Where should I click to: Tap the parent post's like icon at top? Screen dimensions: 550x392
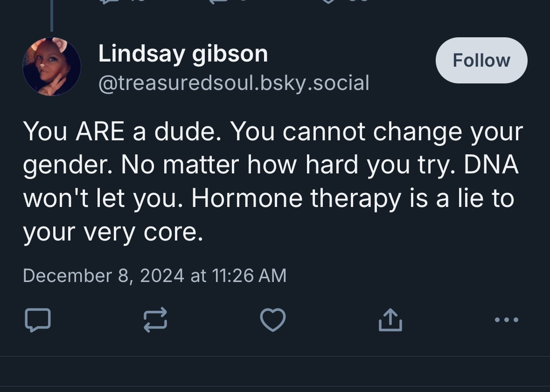pos(328,1)
